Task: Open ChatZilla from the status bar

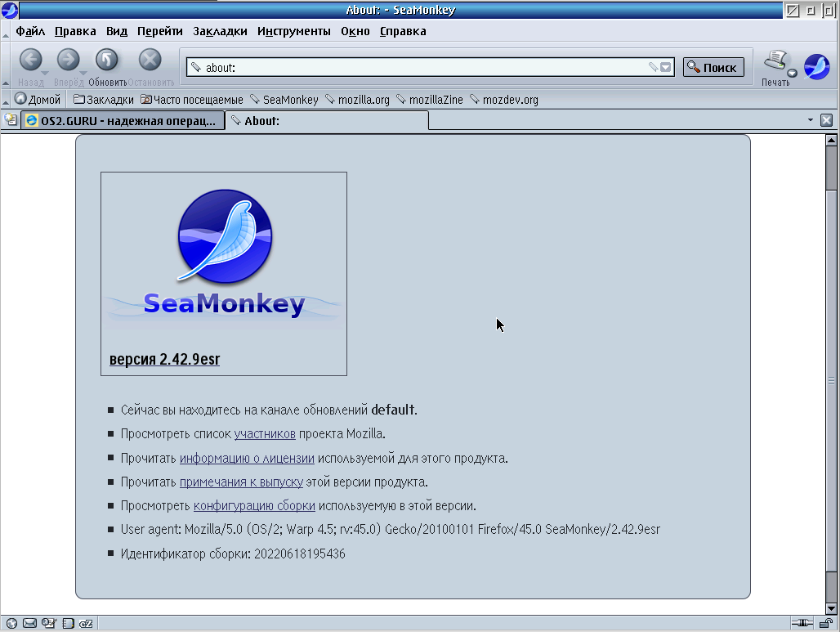Action: (86, 624)
